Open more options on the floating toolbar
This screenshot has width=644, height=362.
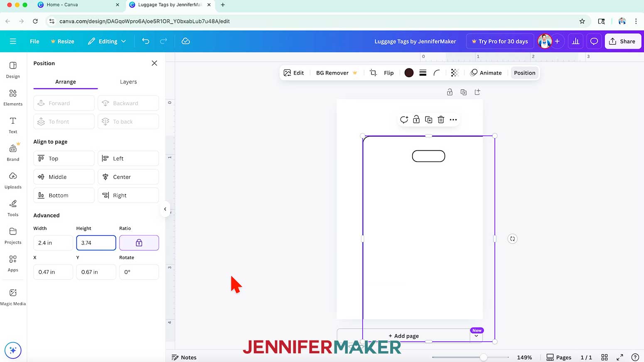453,120
